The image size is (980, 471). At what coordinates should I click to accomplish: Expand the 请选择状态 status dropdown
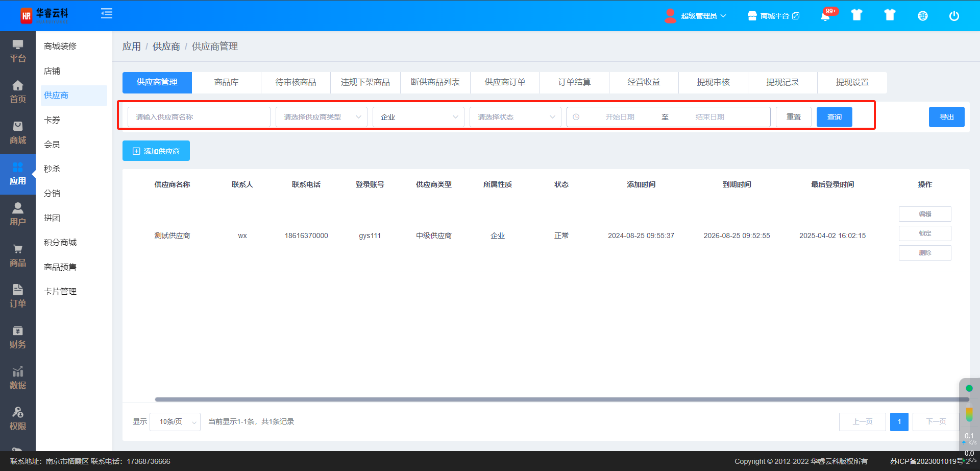coord(515,117)
